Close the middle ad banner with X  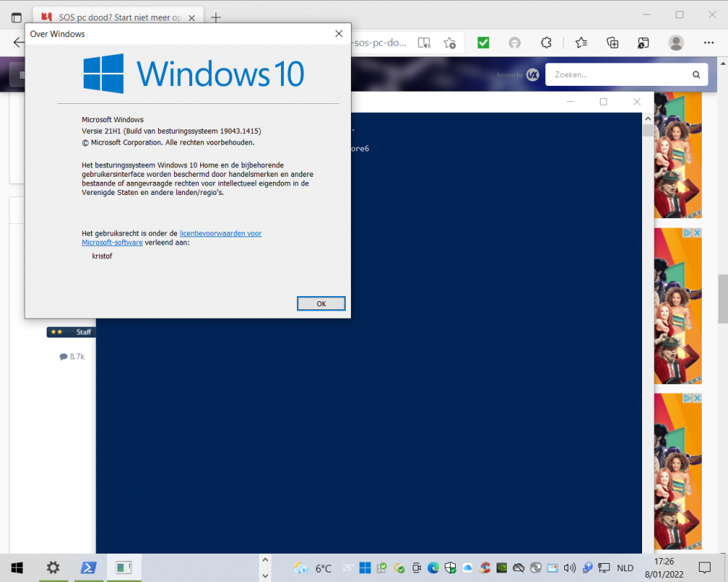(x=697, y=233)
